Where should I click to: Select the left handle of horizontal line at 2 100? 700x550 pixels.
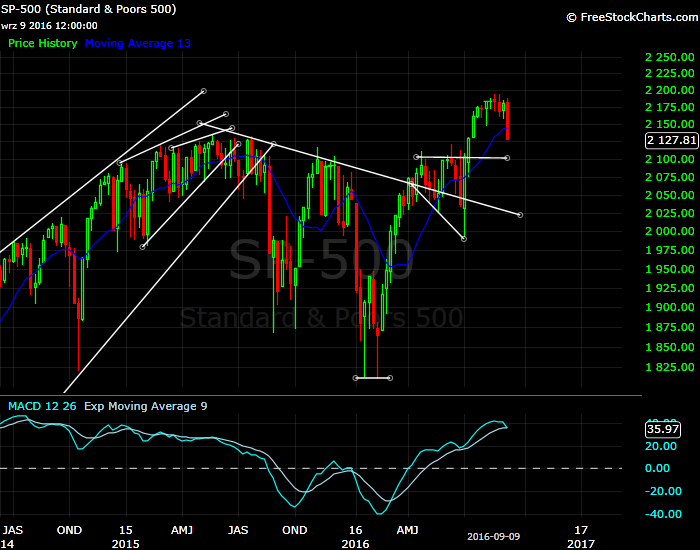point(416,157)
